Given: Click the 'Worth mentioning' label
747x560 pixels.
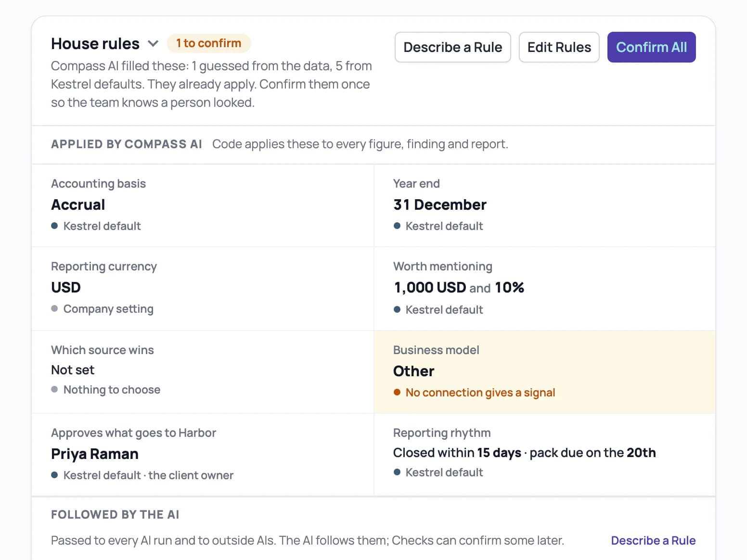Looking at the screenshot, I should [443, 267].
